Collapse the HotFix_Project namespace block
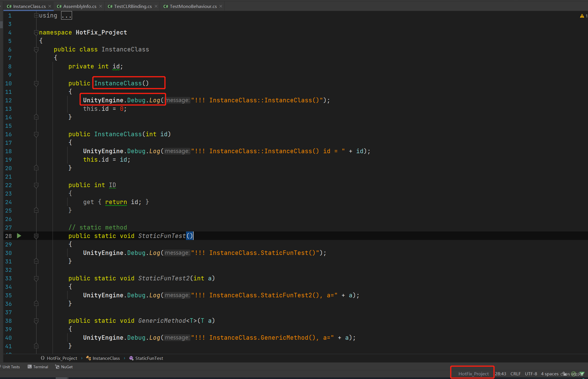The image size is (588, 379). click(x=36, y=33)
